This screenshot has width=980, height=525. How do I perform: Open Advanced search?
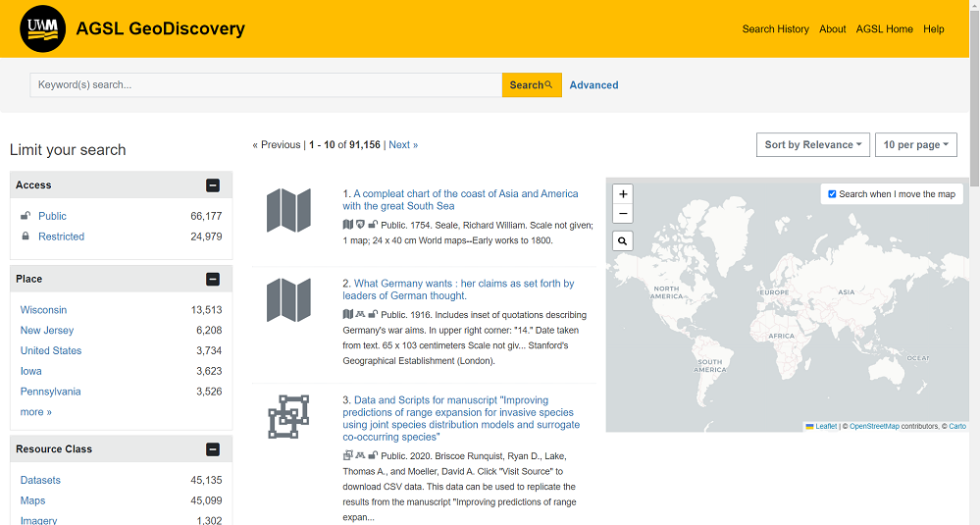[x=593, y=85]
